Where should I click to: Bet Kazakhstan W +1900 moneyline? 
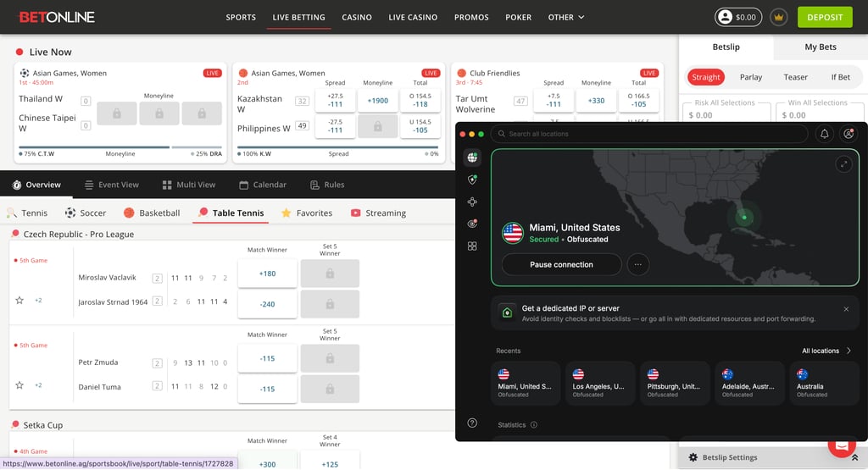[377, 101]
